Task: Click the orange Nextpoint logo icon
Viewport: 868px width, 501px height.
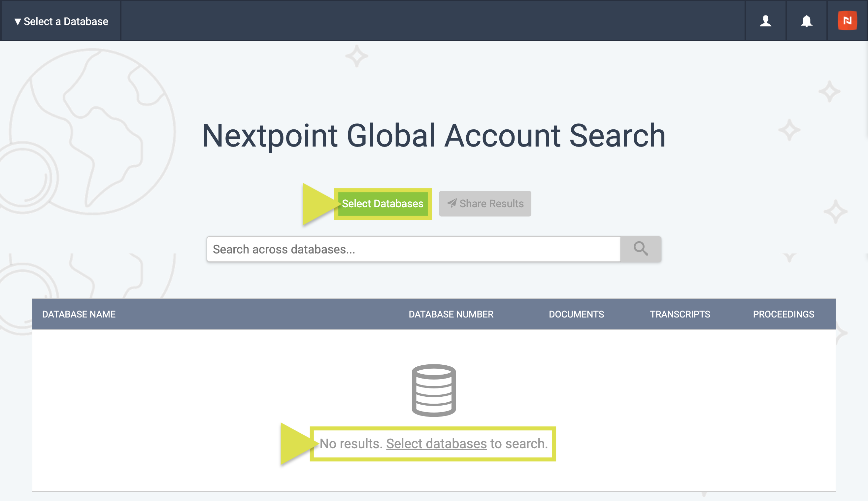Action: [847, 21]
